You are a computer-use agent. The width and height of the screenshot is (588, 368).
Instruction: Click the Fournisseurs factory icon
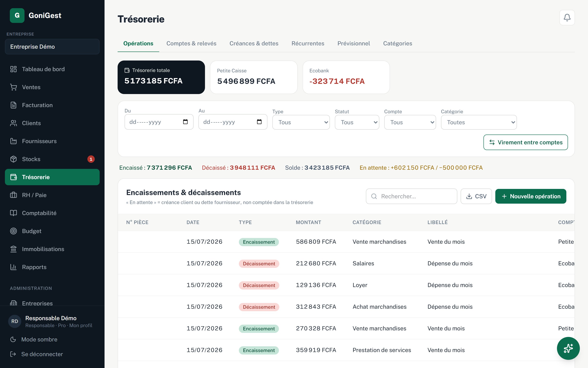(13, 141)
